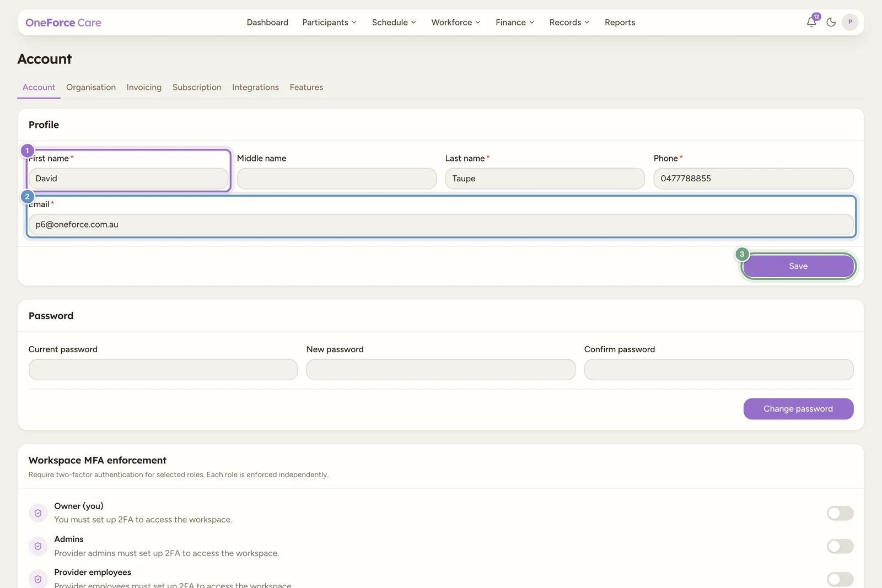The height and width of the screenshot is (588, 882).
Task: Expand the Finance dropdown menu
Action: 515,23
